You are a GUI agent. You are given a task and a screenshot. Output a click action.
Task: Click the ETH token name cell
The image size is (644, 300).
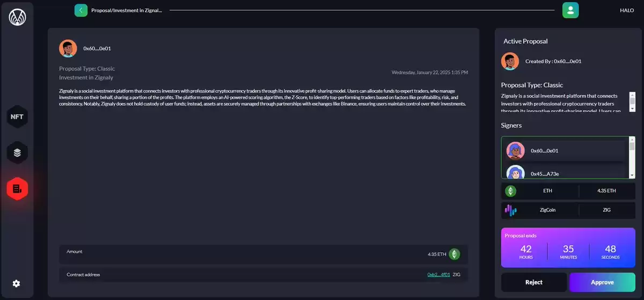pyautogui.click(x=547, y=191)
